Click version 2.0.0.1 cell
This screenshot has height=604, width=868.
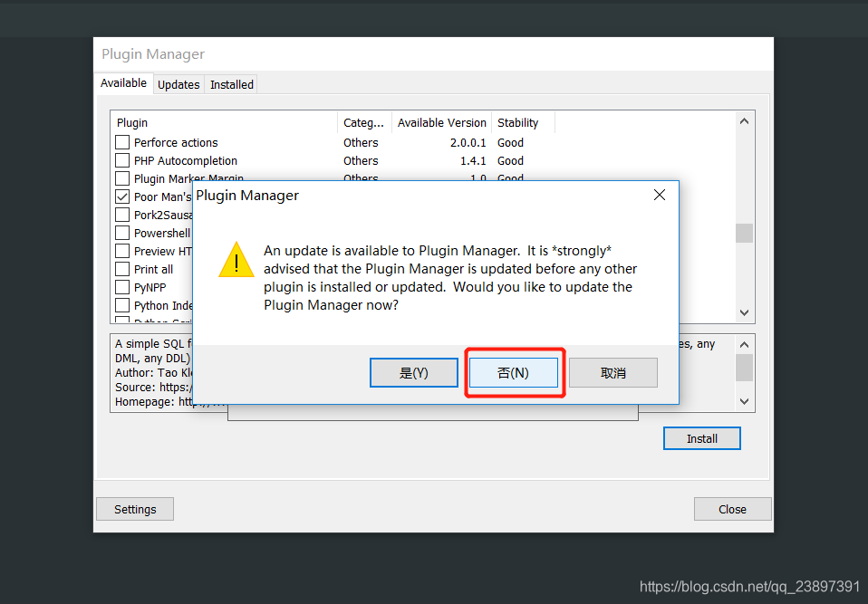(468, 143)
